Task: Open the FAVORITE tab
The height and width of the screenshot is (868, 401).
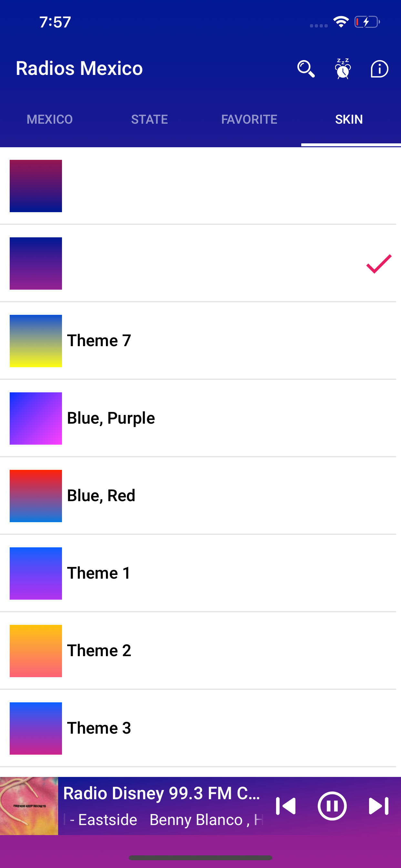Action: point(249,119)
